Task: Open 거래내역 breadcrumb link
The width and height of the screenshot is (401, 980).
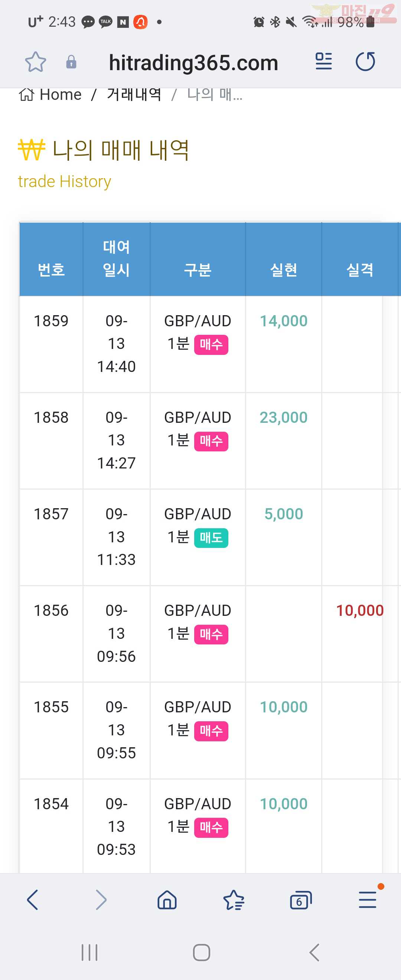Action: (134, 94)
